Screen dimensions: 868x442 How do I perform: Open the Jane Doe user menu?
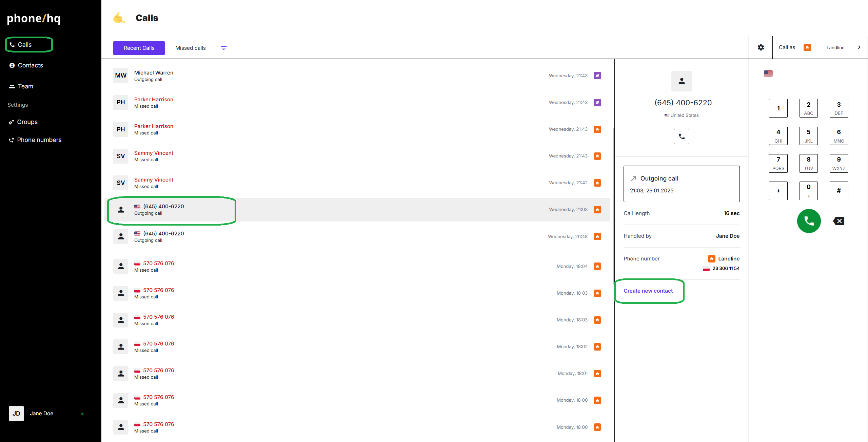pyautogui.click(x=41, y=413)
